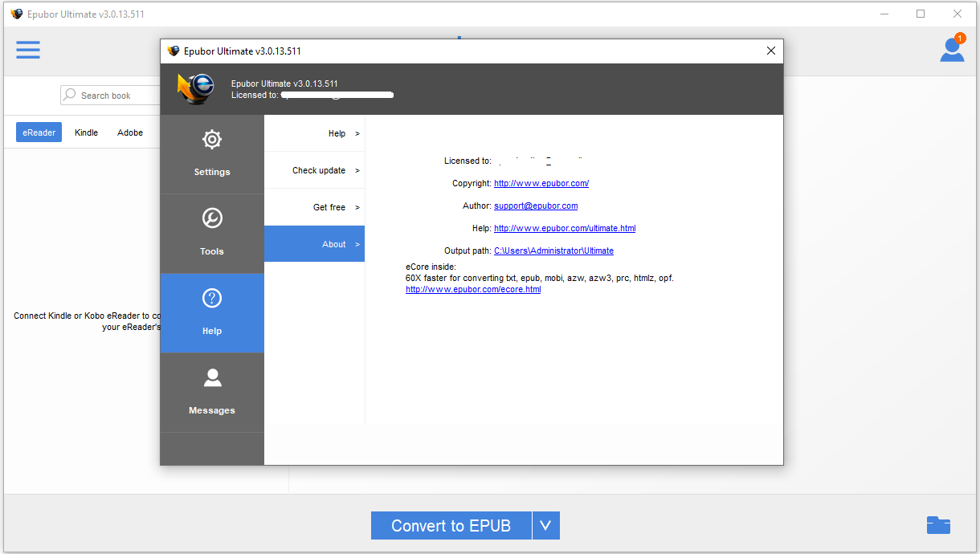Select Check update menu item
This screenshot has width=980, height=554.
click(314, 170)
